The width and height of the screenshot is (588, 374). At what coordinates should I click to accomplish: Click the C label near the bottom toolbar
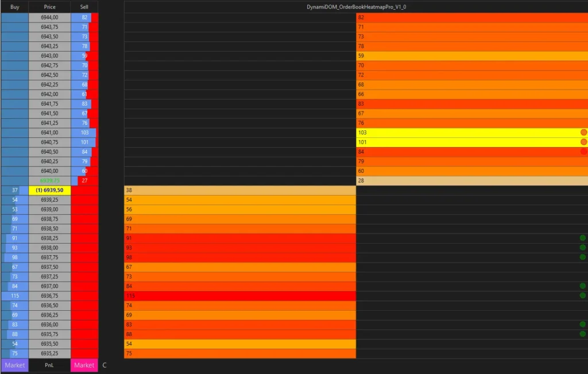105,365
